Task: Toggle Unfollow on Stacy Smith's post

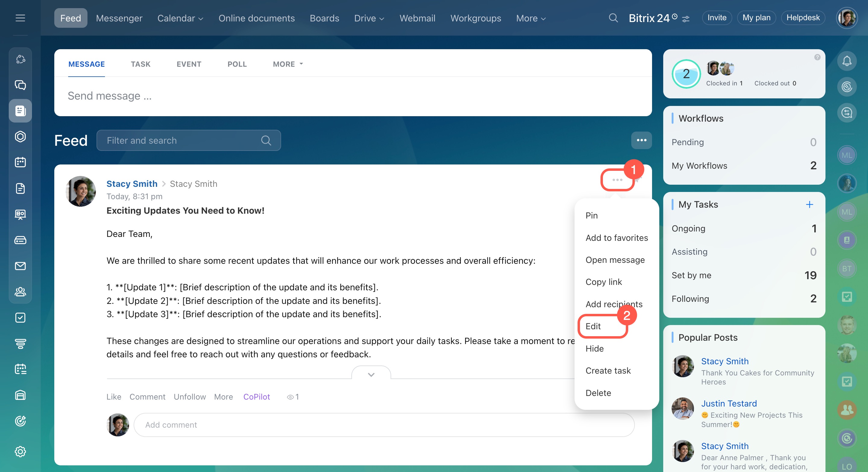Action: tap(189, 397)
